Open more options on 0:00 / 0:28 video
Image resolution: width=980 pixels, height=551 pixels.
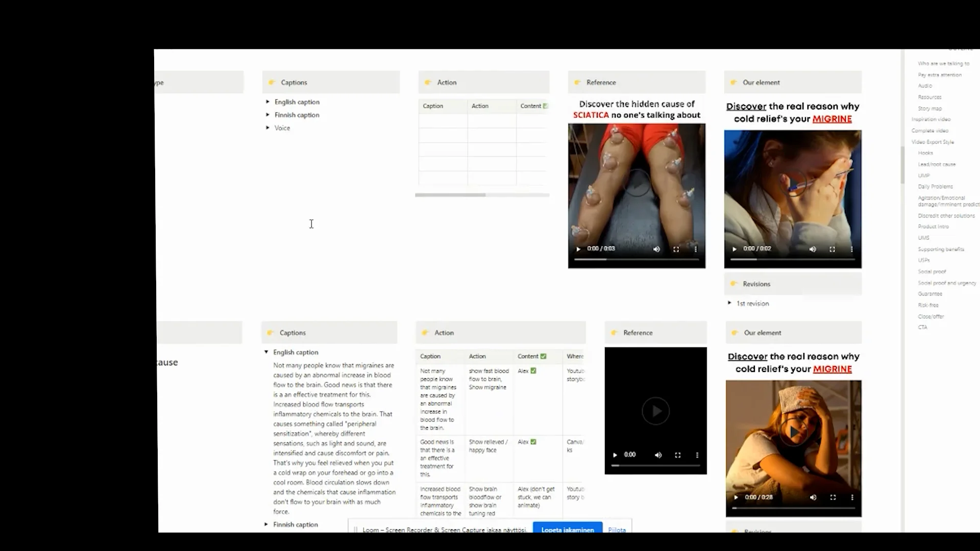coord(852,497)
